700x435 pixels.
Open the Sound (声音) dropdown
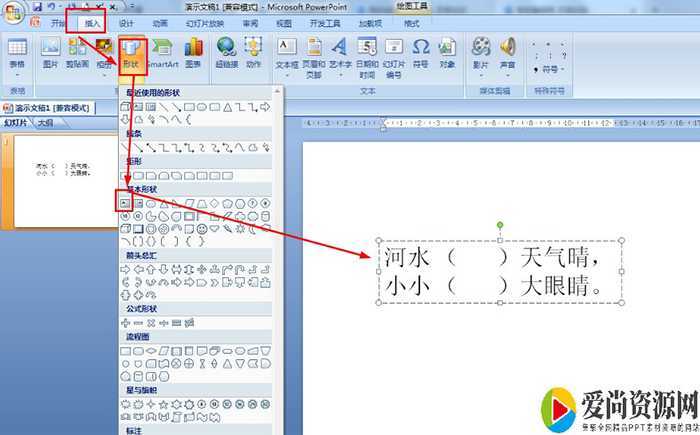[508, 55]
